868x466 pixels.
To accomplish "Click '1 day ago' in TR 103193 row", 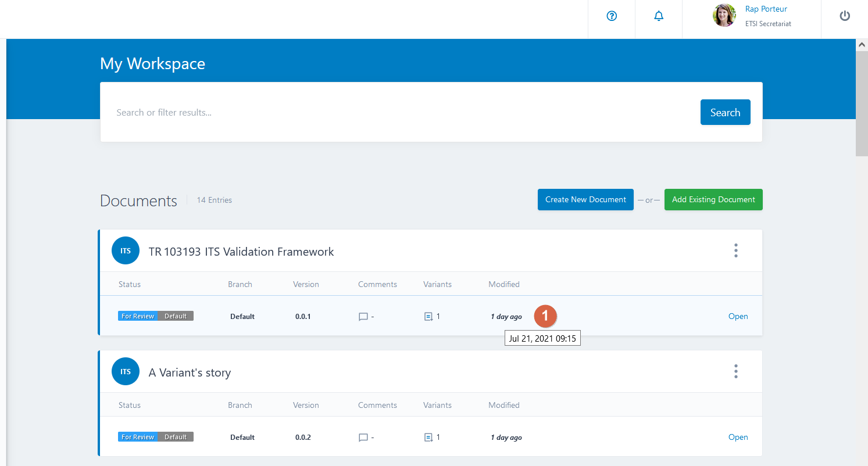I will [506, 317].
